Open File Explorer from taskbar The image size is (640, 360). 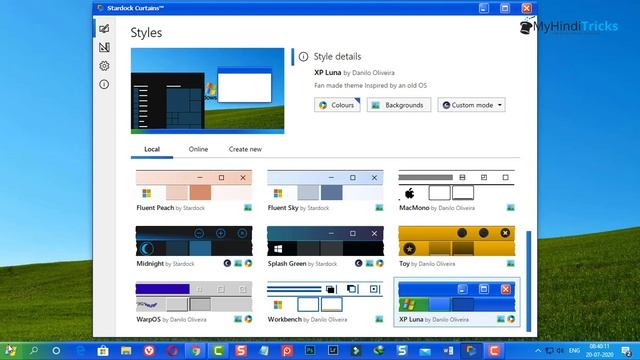[x=126, y=351]
